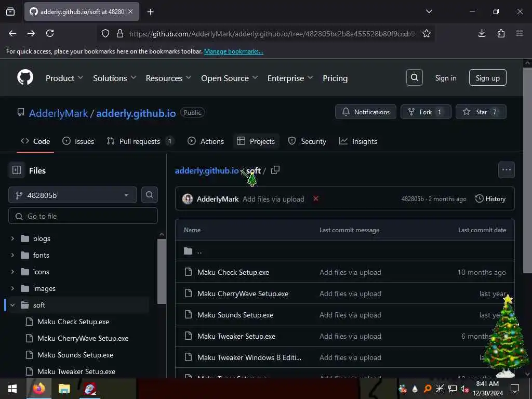Open the browser extensions menu
The height and width of the screenshot is (399, 532).
(501, 33)
